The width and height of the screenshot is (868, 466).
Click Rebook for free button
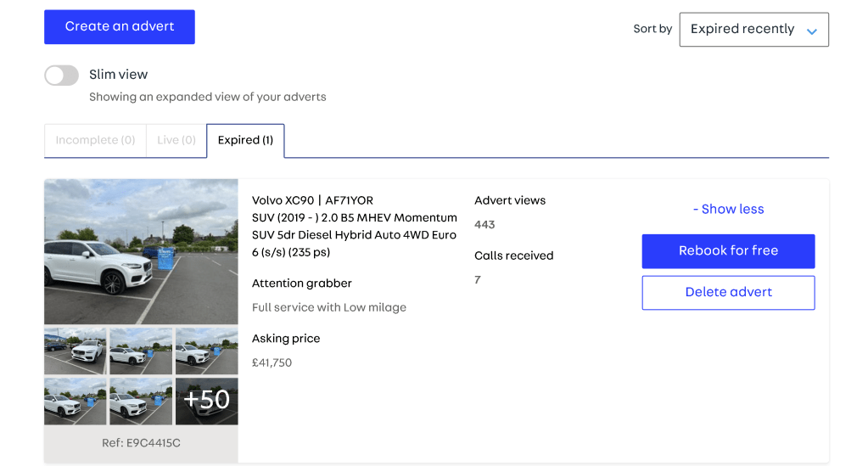(728, 251)
